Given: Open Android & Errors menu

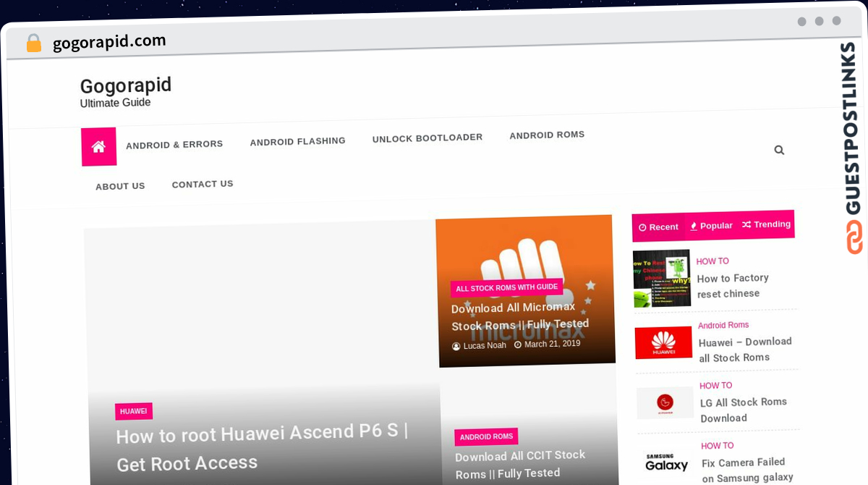Looking at the screenshot, I should pos(174,145).
